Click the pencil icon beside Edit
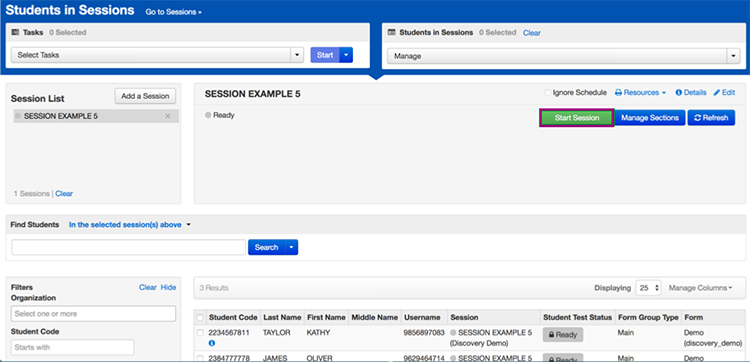Viewport: 750px width, 362px height. pos(717,93)
